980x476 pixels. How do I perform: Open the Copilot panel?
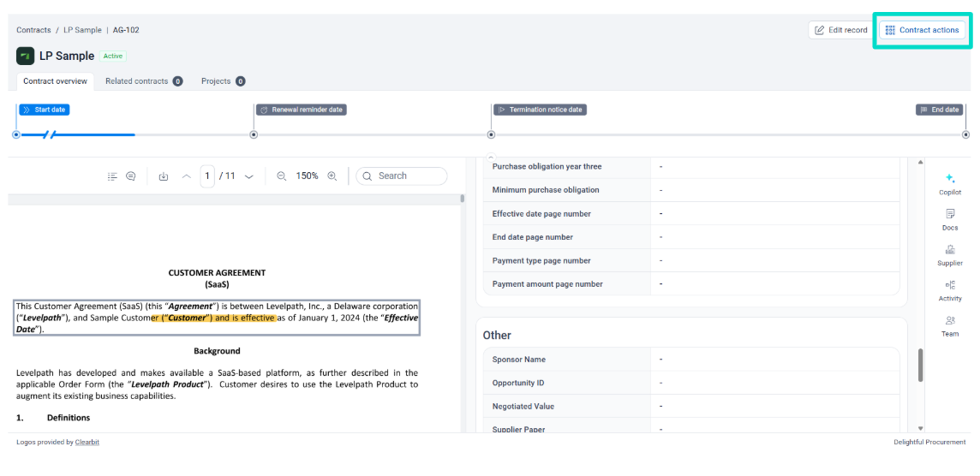(949, 182)
